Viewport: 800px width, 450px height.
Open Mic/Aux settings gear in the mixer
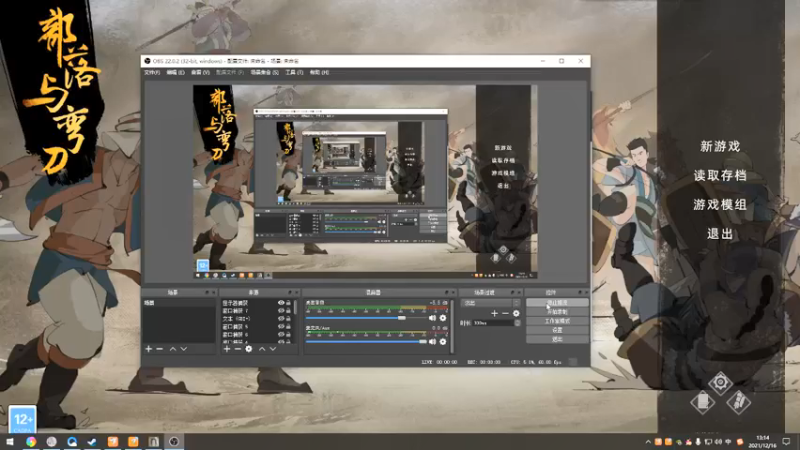click(443, 341)
